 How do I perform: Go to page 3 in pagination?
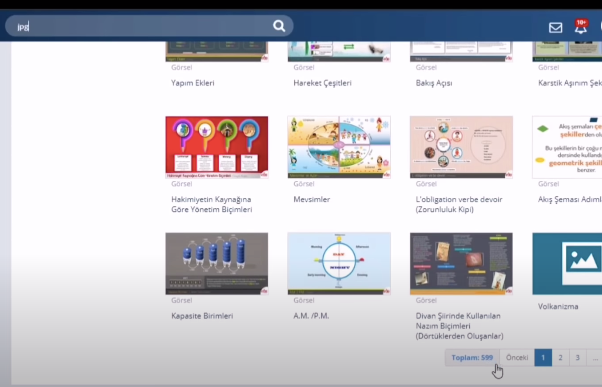pyautogui.click(x=577, y=357)
